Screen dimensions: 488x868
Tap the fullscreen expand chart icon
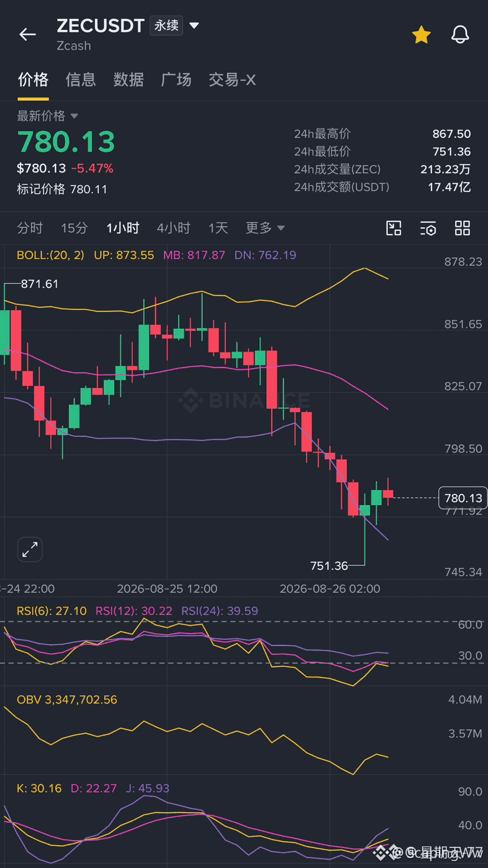[x=29, y=550]
